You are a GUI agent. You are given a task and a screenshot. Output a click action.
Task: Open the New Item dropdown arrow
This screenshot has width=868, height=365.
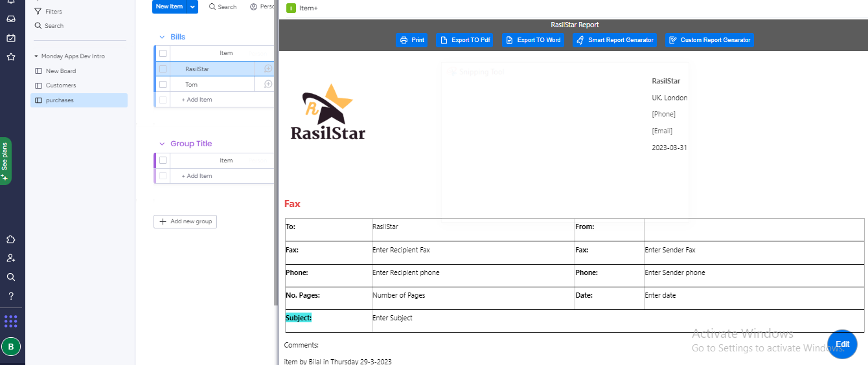coord(192,6)
